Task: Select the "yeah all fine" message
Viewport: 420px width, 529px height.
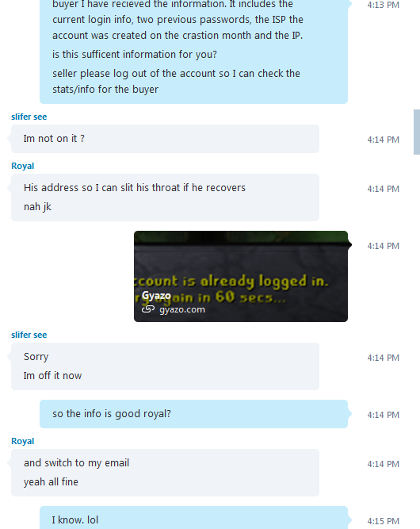Action: coord(51,482)
